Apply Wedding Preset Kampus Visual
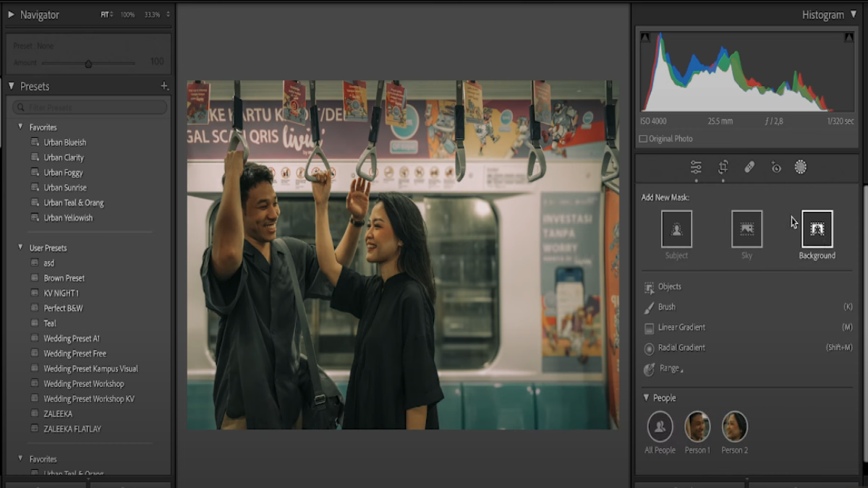The image size is (868, 488). click(90, 369)
